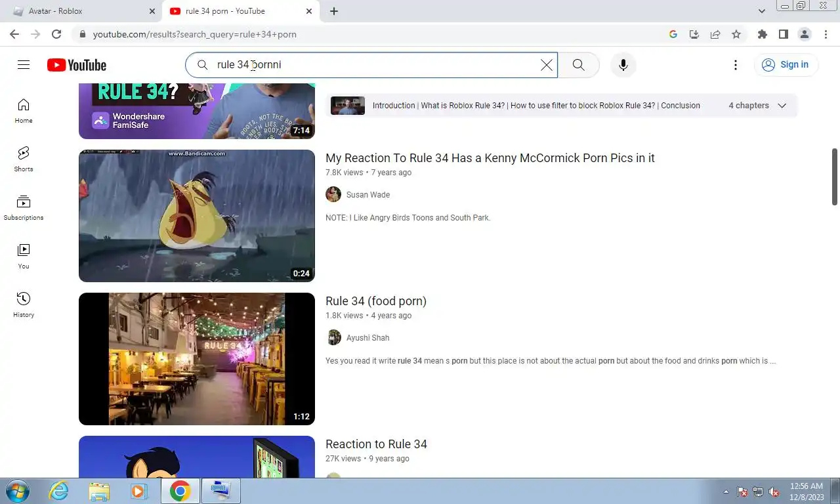Open Subscriptions in sidebar
The image size is (840, 504).
(x=24, y=208)
